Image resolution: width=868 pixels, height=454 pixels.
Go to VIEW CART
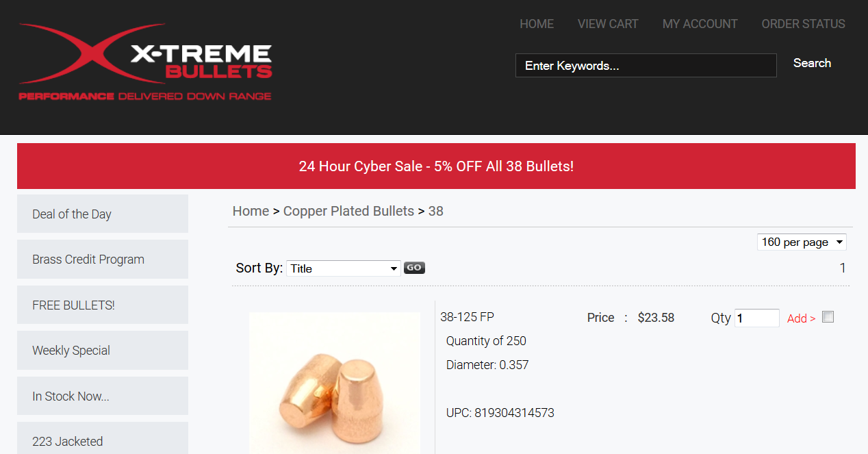(608, 24)
